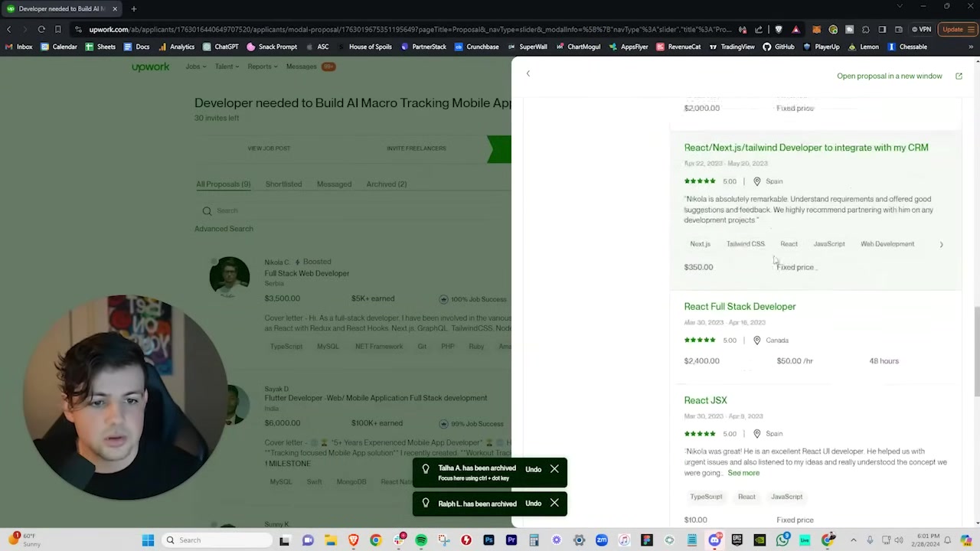The width and height of the screenshot is (980, 551).
Task: Expand review with See more
Action: 743,473
